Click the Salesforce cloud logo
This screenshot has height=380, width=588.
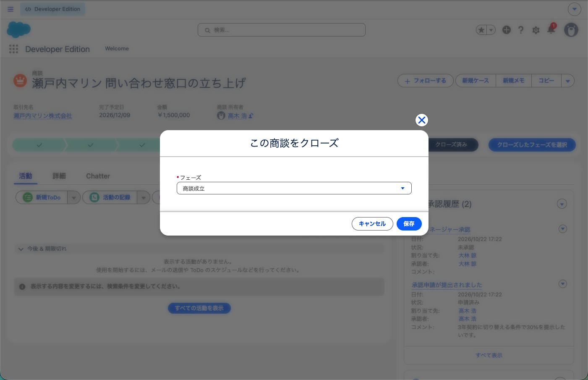[x=19, y=30]
